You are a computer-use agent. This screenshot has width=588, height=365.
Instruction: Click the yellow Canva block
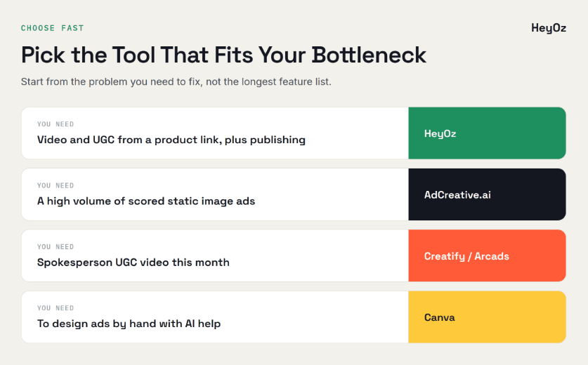click(x=487, y=317)
